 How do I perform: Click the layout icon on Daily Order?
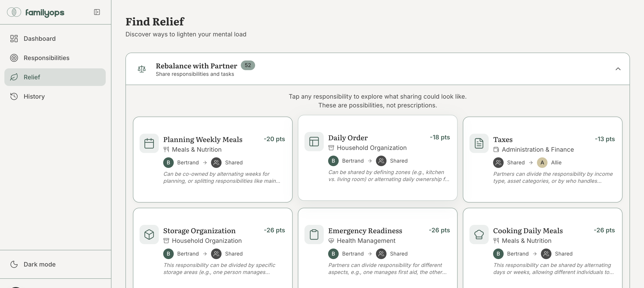pyautogui.click(x=314, y=142)
